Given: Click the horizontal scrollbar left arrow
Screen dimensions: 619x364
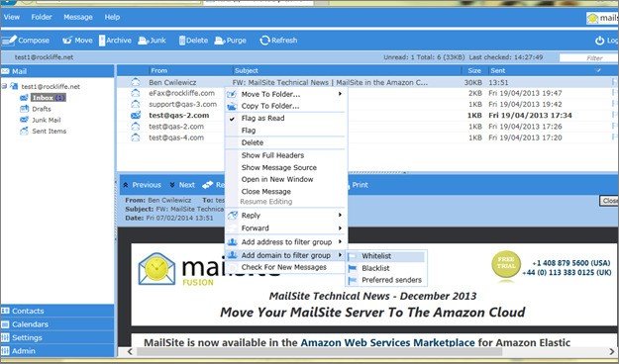Looking at the screenshot, I should pos(131,351).
